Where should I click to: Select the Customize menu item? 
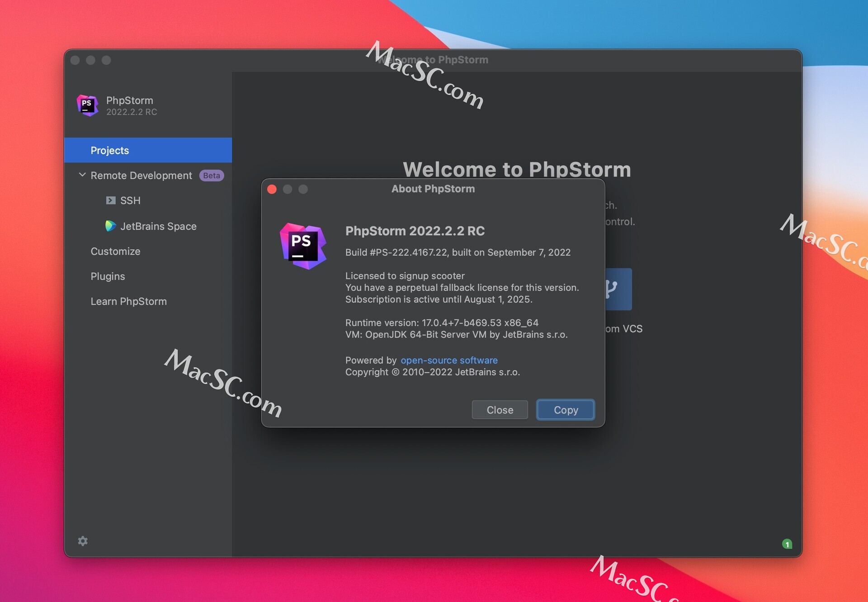click(115, 251)
